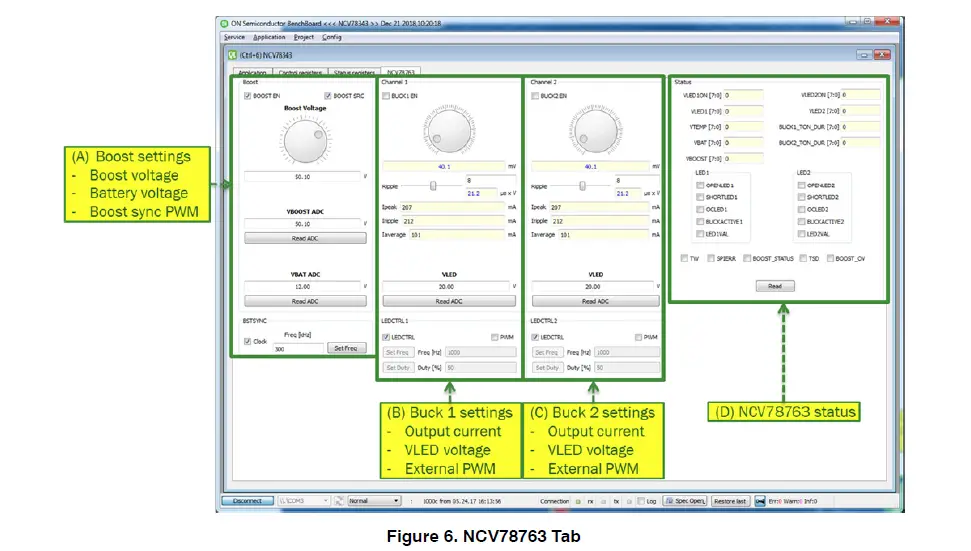Open the Application menu
This screenshot has height=551, width=971.
[x=269, y=37]
